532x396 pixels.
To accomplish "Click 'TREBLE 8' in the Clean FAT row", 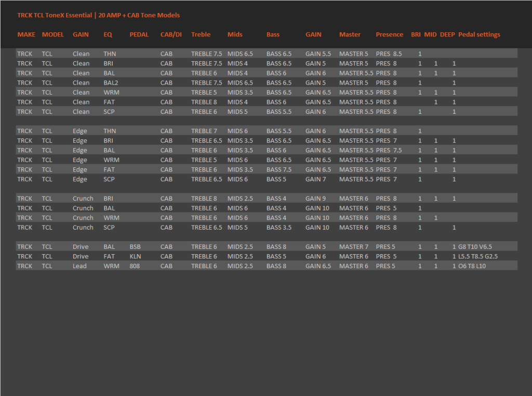I will (204, 102).
